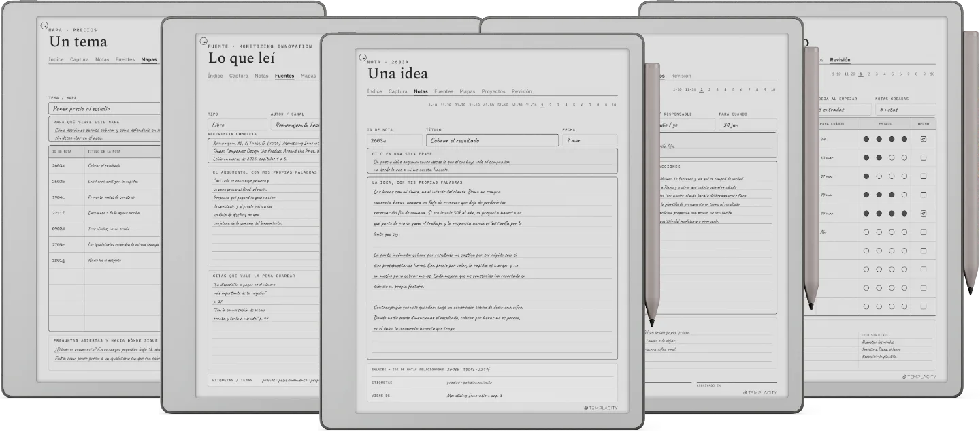Tap note ID '2705e' in the Un tema table
This screenshot has width=980, height=431.
57,244
